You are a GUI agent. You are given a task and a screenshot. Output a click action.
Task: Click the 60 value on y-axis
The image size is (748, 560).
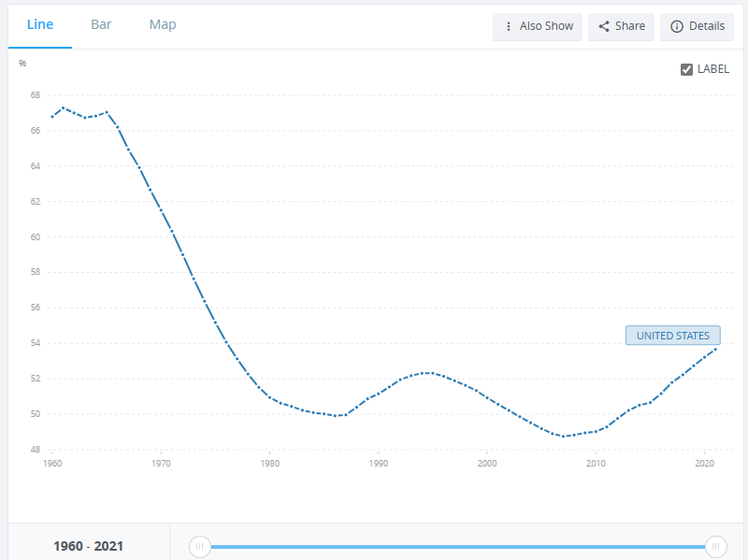[x=36, y=237]
